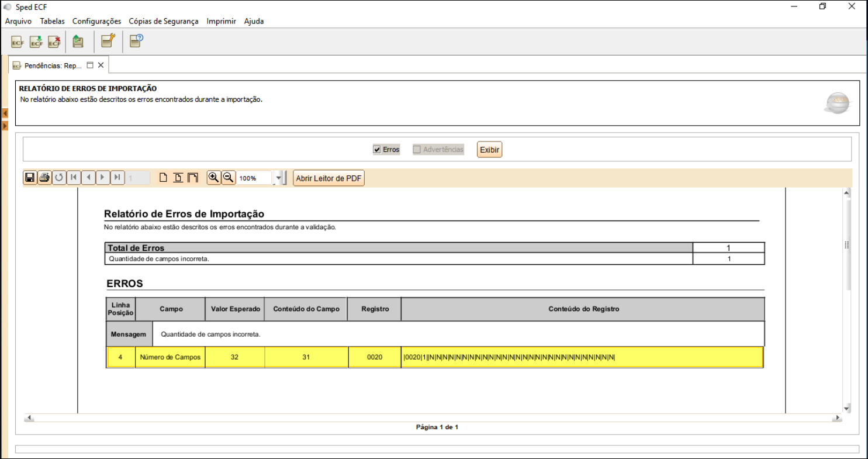Click the 'Mensagem' label cell
Viewport: 868px width, 459px height.
(129, 334)
